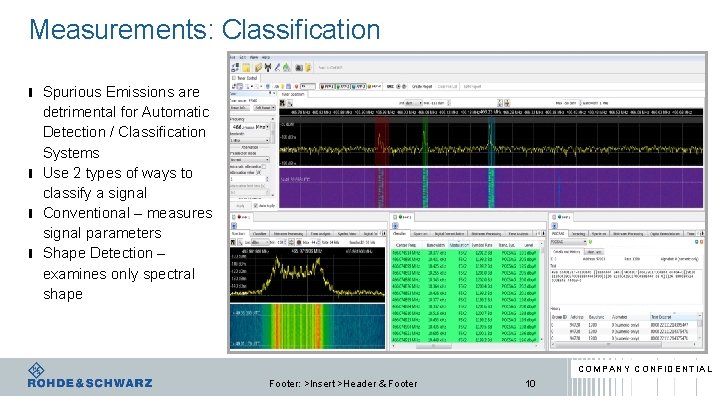Switch to Classifier tab in bottom-left panel
720x405 pixels.
259,234
